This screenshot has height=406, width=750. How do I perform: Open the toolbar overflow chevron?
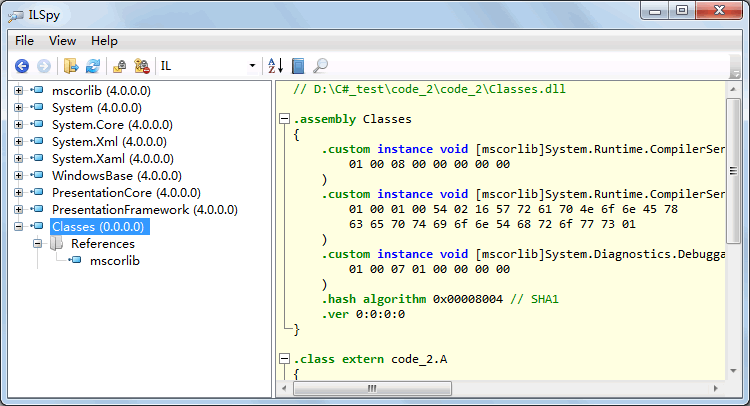click(735, 66)
